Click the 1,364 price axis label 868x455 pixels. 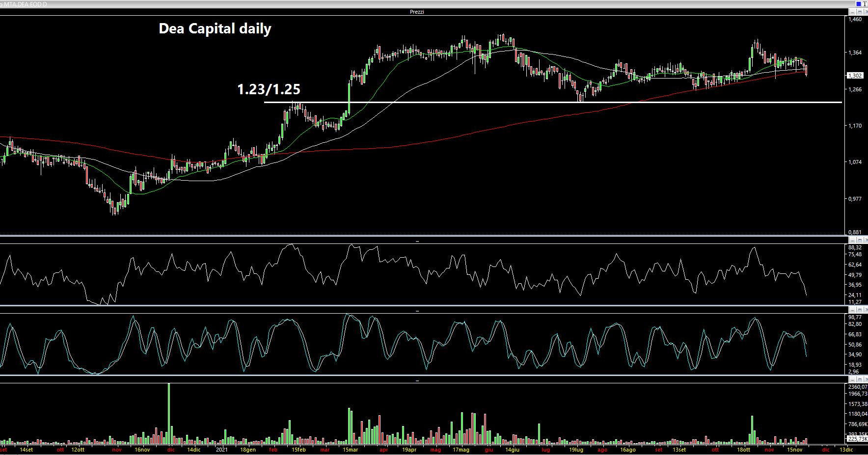pos(856,53)
